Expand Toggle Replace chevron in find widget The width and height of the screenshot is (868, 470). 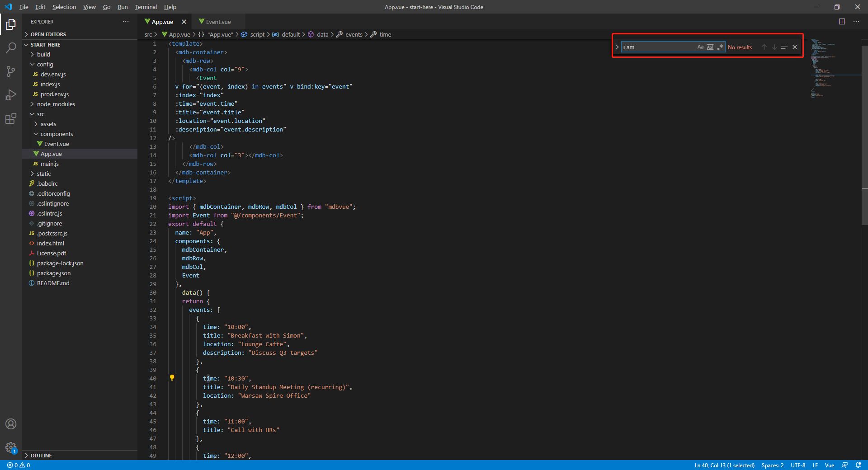(x=617, y=47)
